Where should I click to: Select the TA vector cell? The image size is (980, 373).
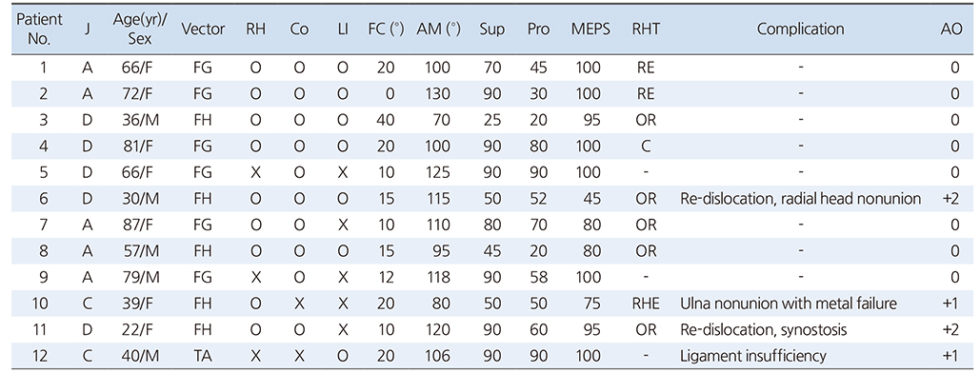(203, 356)
